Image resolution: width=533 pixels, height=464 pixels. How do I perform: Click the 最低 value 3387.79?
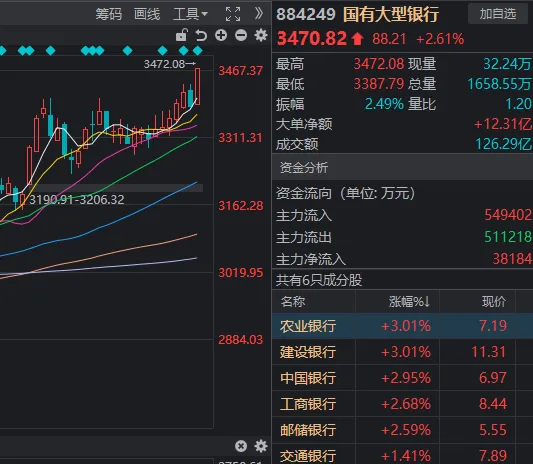pyautogui.click(x=379, y=84)
